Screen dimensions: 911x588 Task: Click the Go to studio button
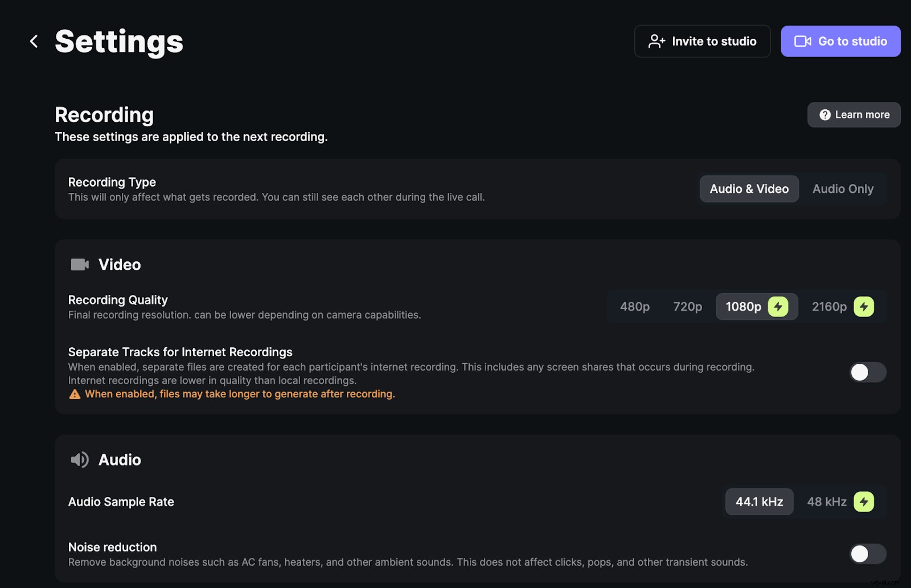840,41
